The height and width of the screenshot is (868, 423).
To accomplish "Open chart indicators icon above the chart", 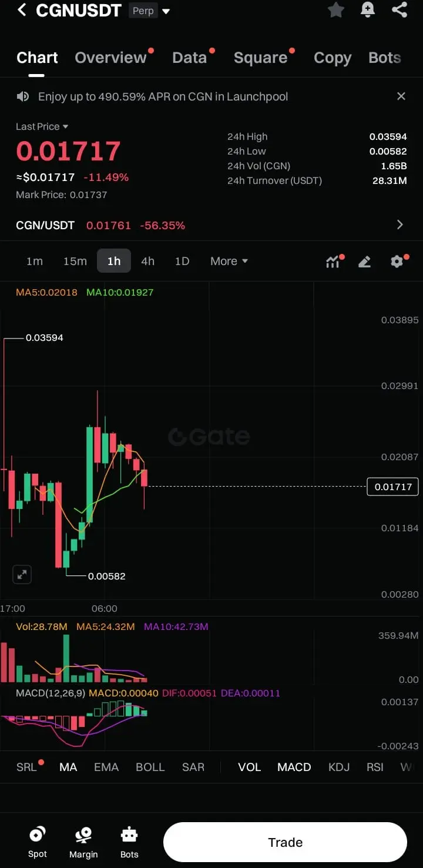I will coord(334,261).
